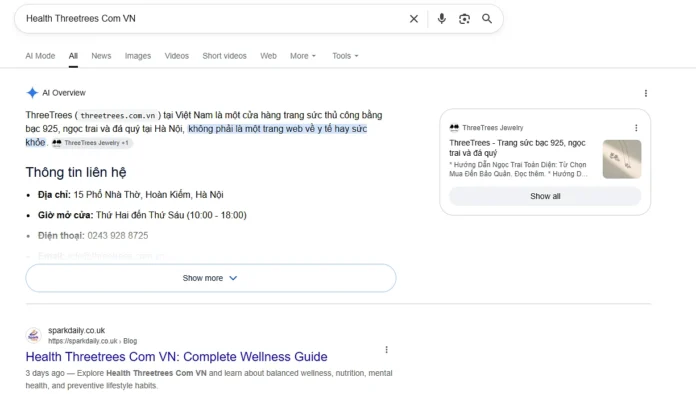Open the ThreeTrees Jewelry card three-dot menu
The image size is (696, 394).
point(636,128)
